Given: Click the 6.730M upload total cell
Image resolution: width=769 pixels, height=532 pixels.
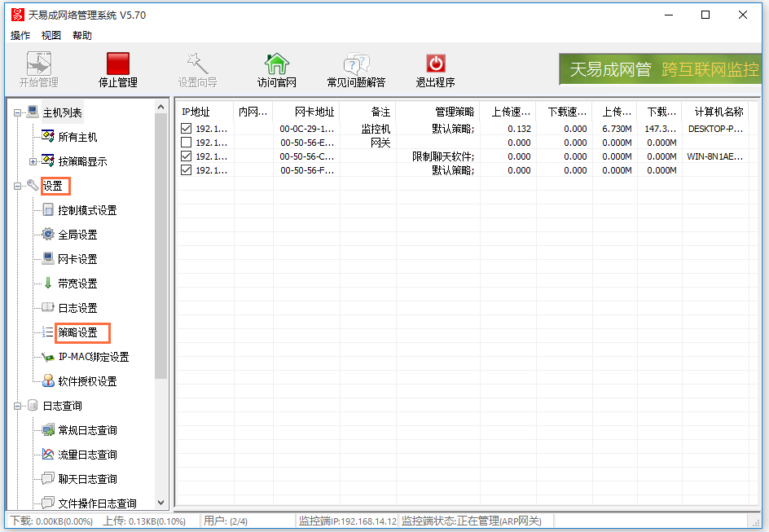Looking at the screenshot, I should click(614, 129).
